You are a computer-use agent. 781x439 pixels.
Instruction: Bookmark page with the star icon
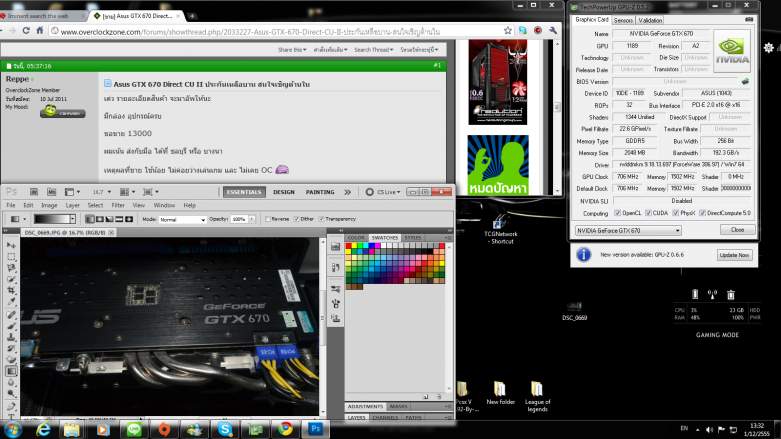click(x=508, y=31)
